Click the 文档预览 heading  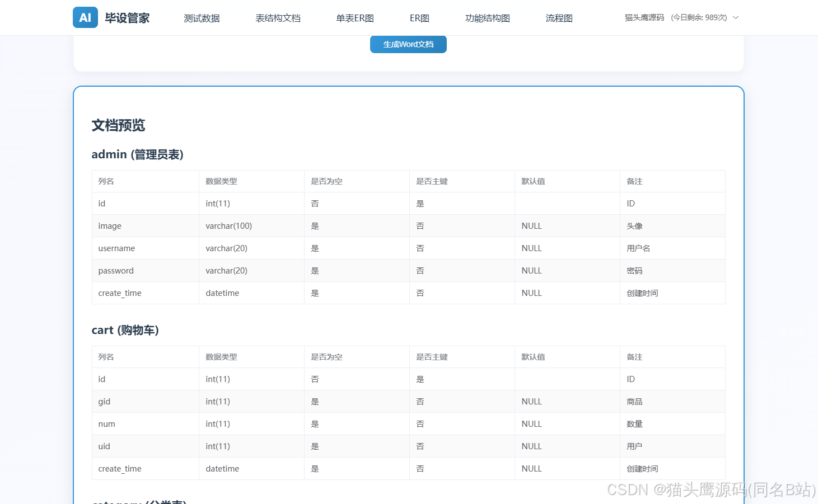tap(118, 125)
